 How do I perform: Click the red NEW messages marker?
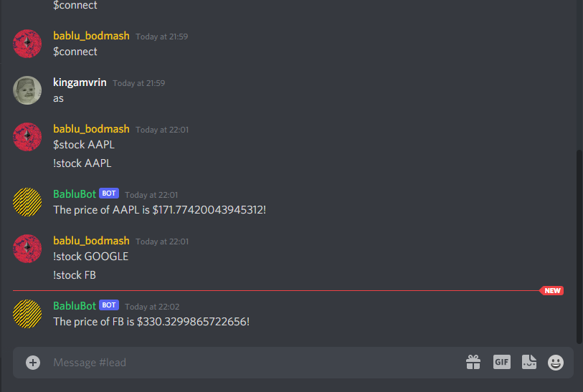(551, 290)
